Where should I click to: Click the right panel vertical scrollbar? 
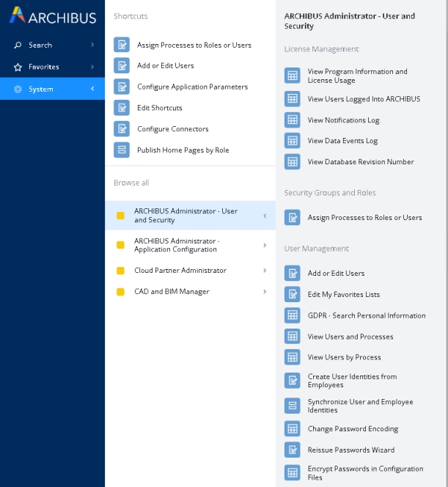coord(447,243)
